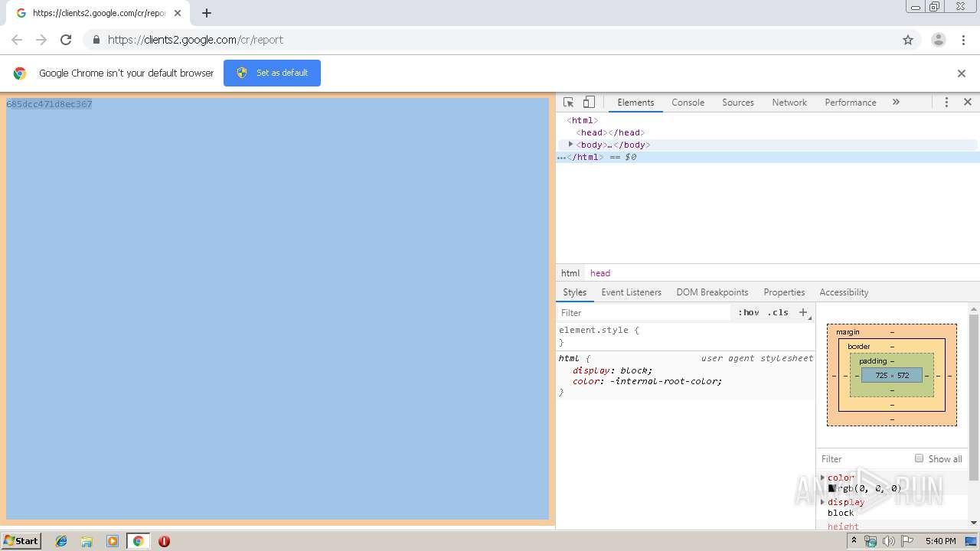Click the Set as default button
This screenshot has width=980, height=551.
[272, 73]
